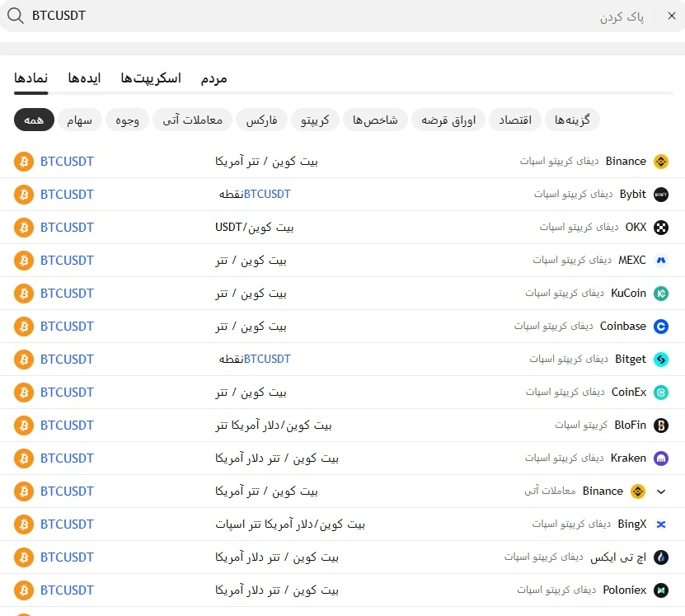Expand the Binance معاملات آتی row chevron
Image resolution: width=685 pixels, height=616 pixels.
tap(661, 492)
